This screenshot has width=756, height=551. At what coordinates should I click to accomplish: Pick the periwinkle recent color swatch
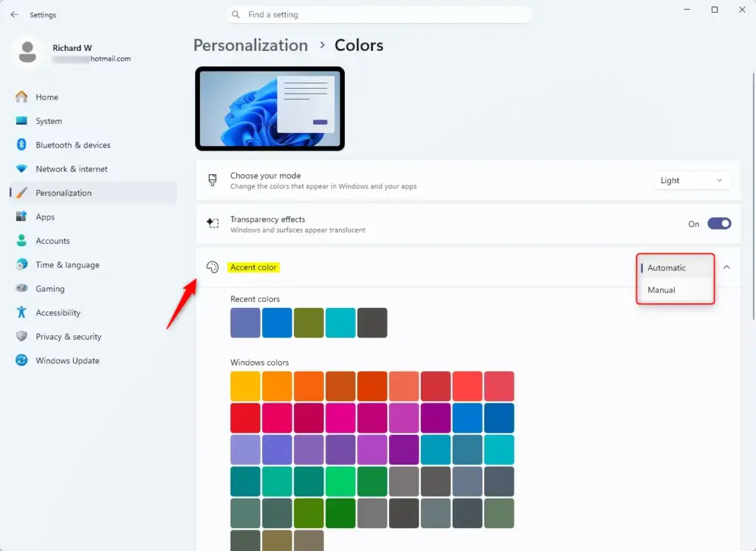pos(245,323)
